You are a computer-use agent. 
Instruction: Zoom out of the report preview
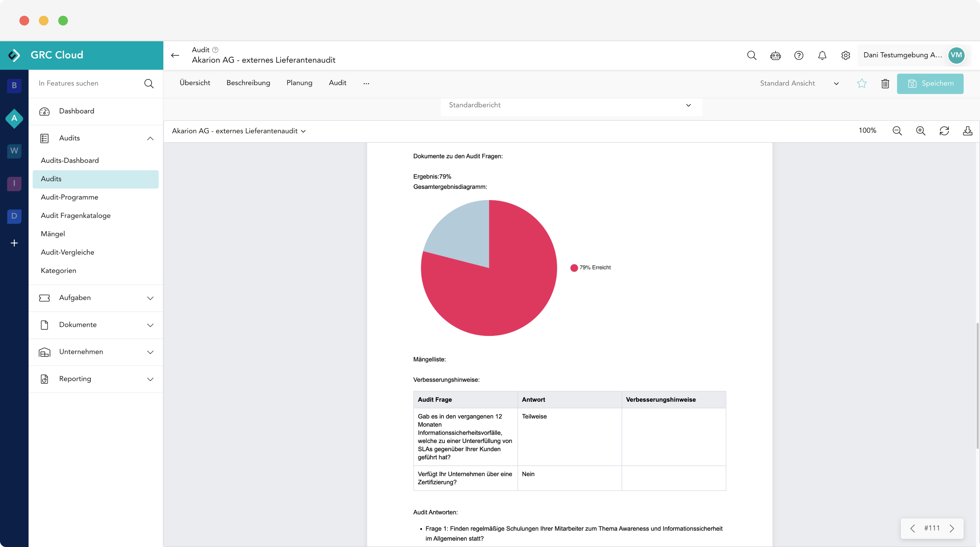[x=897, y=130]
